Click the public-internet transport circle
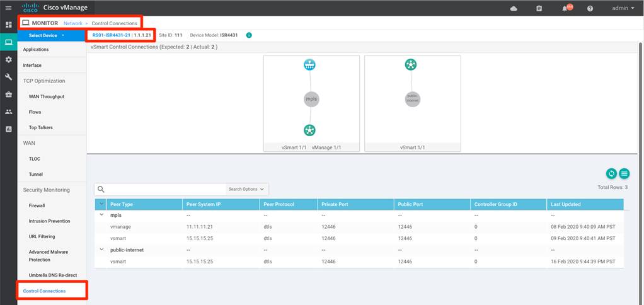This screenshot has width=644, height=305. 412,99
